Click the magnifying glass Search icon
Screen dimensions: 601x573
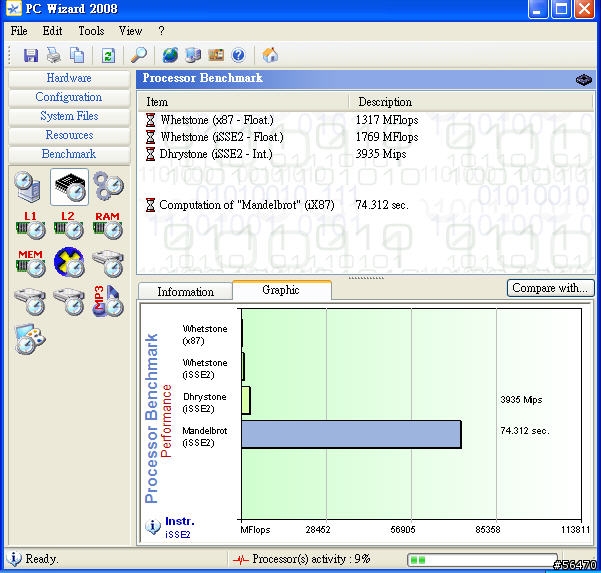pos(138,55)
